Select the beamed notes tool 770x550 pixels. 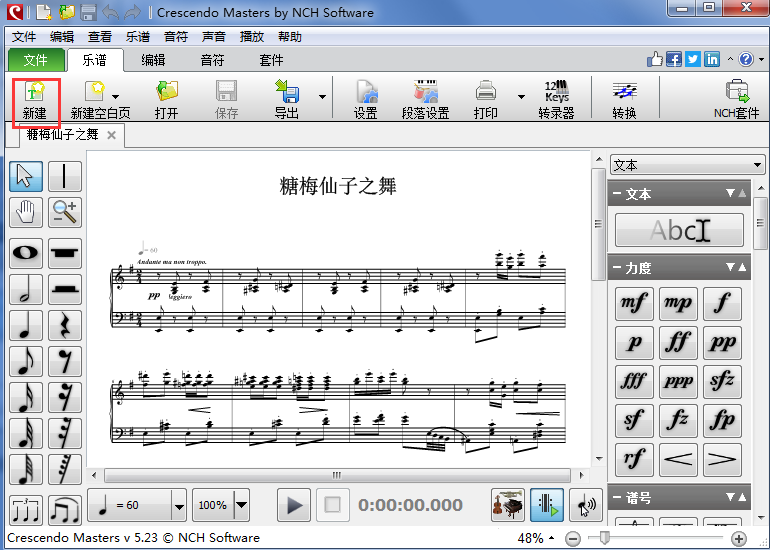pos(65,511)
